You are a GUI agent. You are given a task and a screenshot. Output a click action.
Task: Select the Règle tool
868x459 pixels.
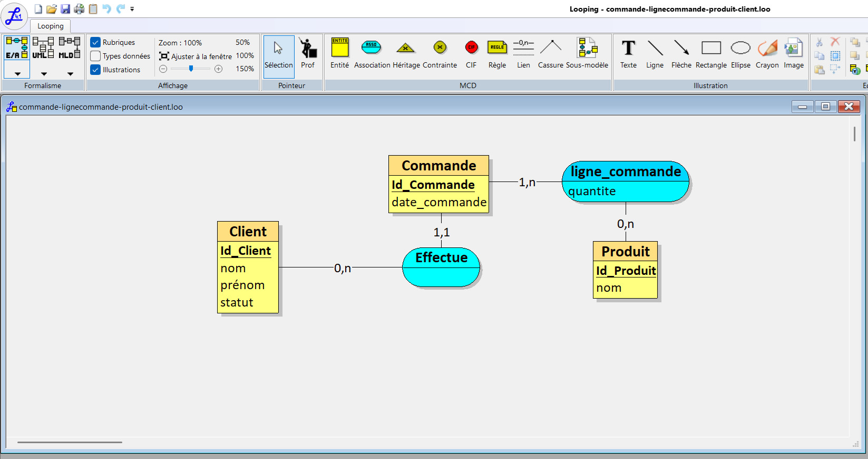point(497,53)
